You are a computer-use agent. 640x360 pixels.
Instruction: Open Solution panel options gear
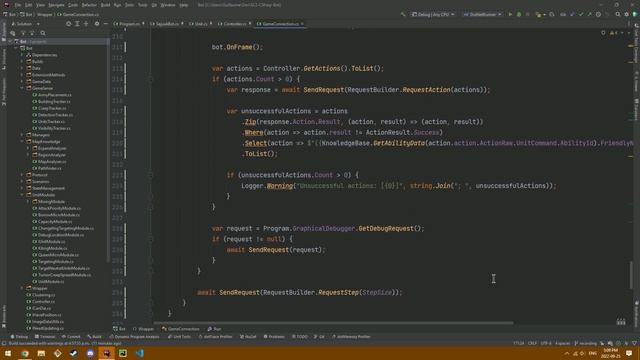(x=97, y=24)
